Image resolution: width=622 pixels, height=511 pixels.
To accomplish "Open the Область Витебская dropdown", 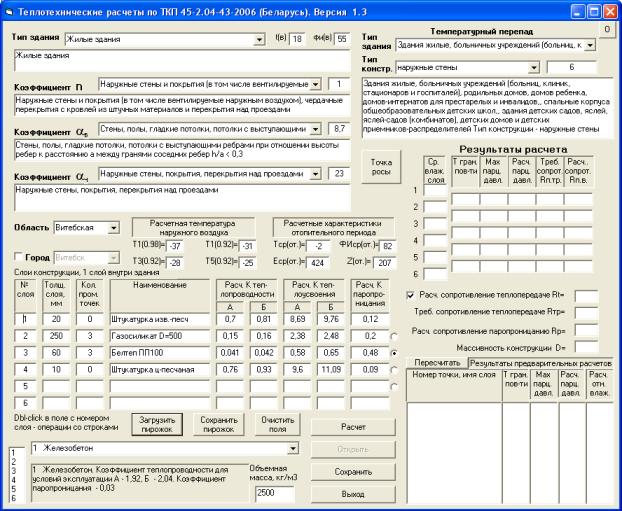I will click(113, 228).
